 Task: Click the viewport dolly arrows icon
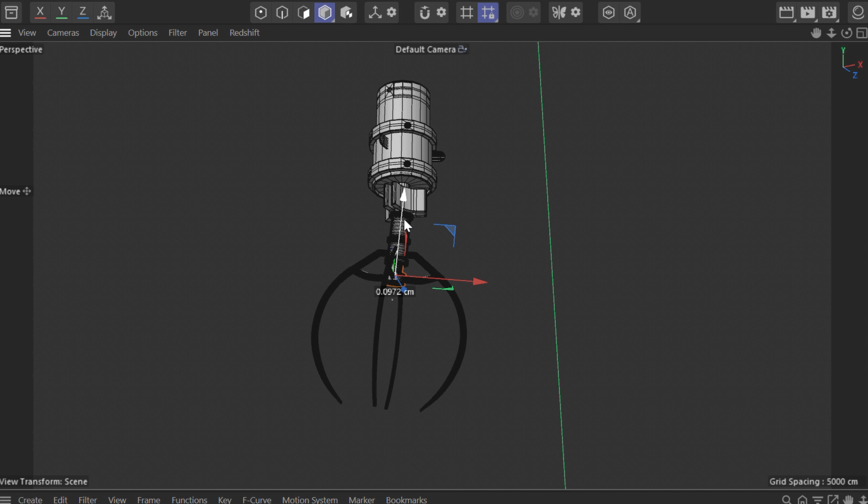[x=831, y=33]
